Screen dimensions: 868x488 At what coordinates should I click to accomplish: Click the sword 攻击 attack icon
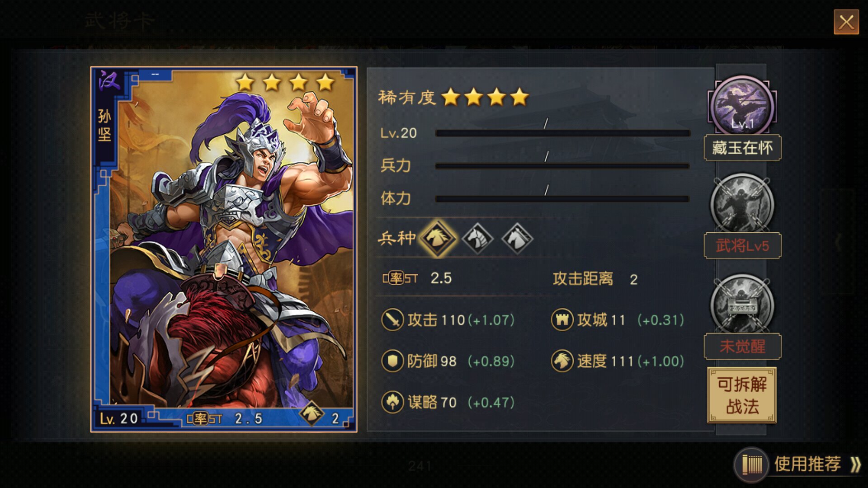(x=392, y=320)
